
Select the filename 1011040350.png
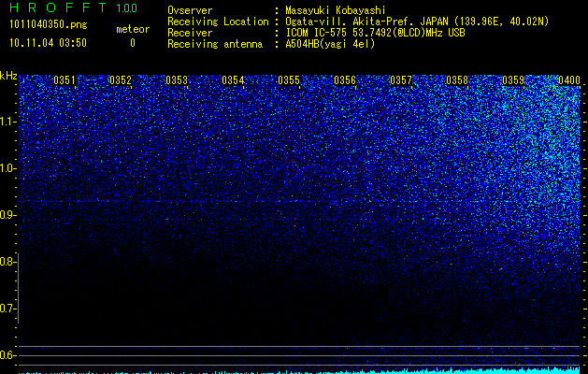[48, 25]
